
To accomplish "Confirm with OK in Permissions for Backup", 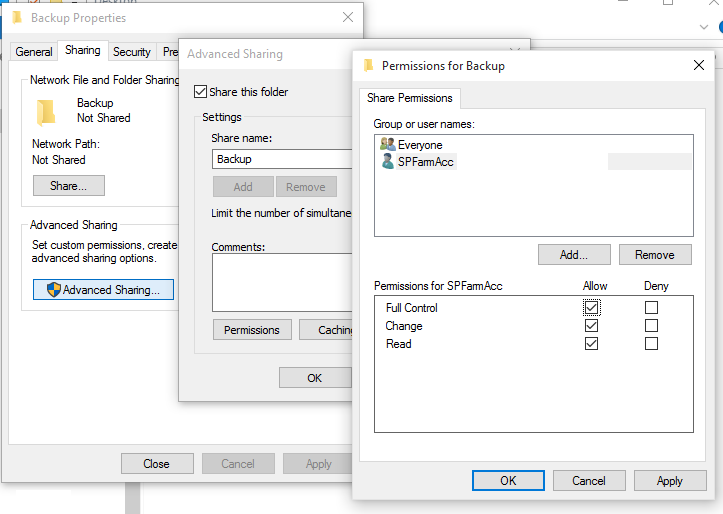I will (508, 481).
